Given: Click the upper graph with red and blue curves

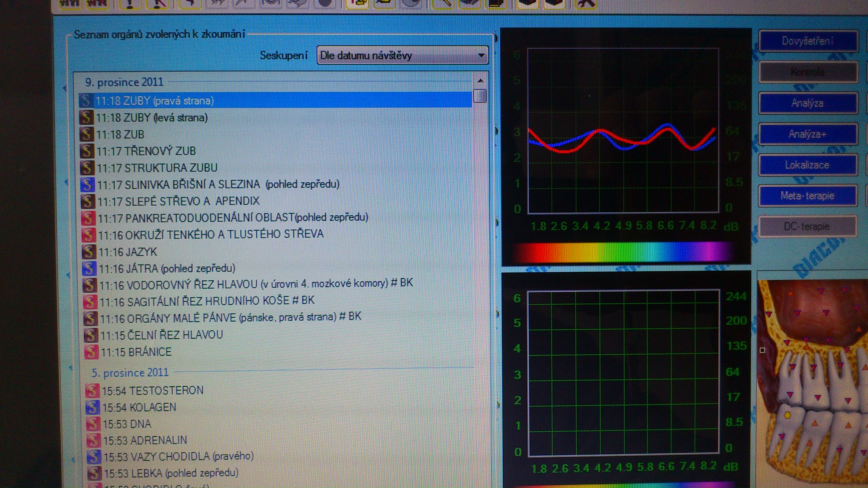Looking at the screenshot, I should (623, 131).
